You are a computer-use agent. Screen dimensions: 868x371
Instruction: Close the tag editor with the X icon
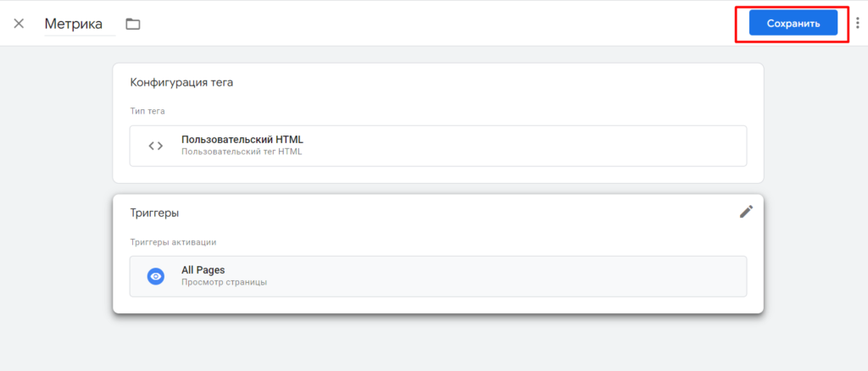(x=19, y=24)
